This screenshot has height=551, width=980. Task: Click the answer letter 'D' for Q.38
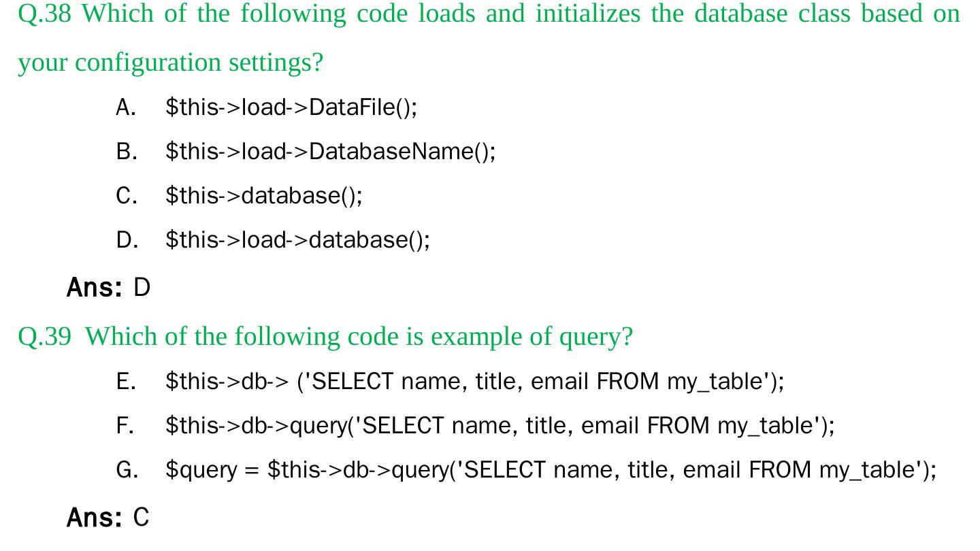142,288
